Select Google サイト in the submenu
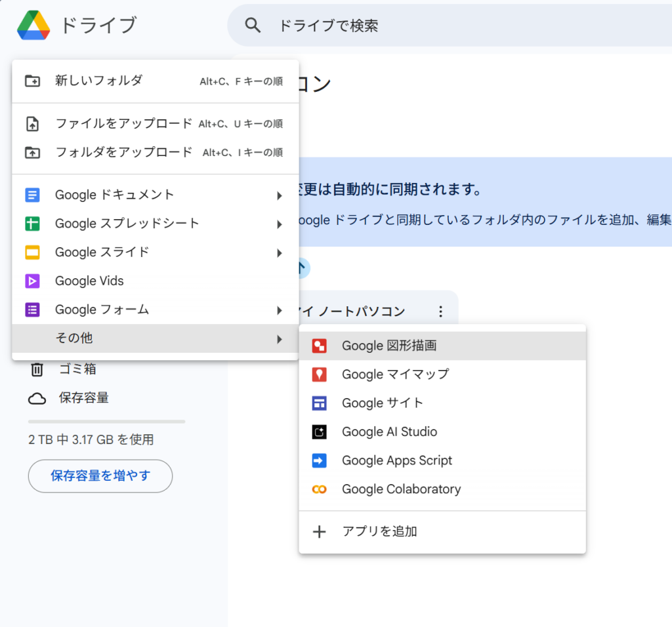The image size is (672, 627). 382,403
